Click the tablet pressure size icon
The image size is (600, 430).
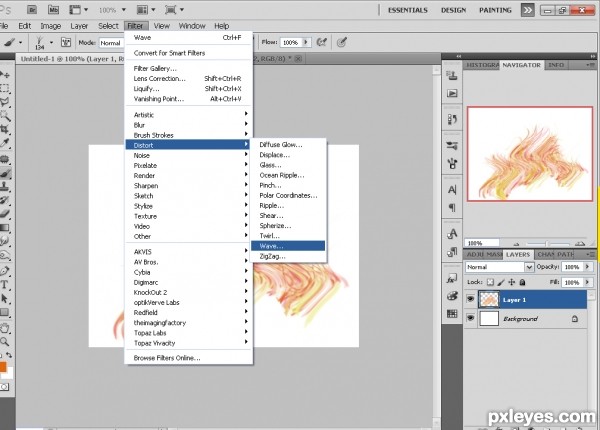342,42
